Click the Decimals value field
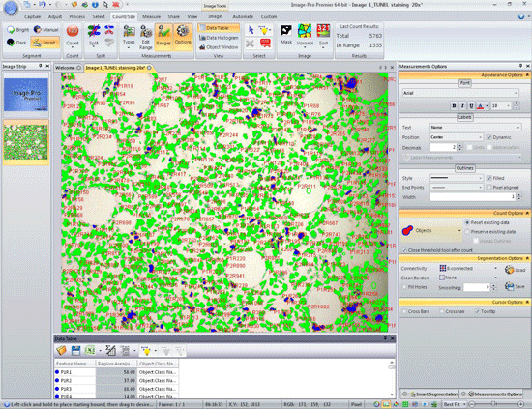The image size is (532, 409). pos(443,147)
